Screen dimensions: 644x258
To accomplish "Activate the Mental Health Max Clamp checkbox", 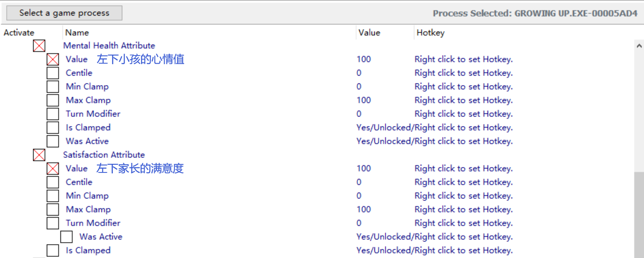I will coord(53,100).
